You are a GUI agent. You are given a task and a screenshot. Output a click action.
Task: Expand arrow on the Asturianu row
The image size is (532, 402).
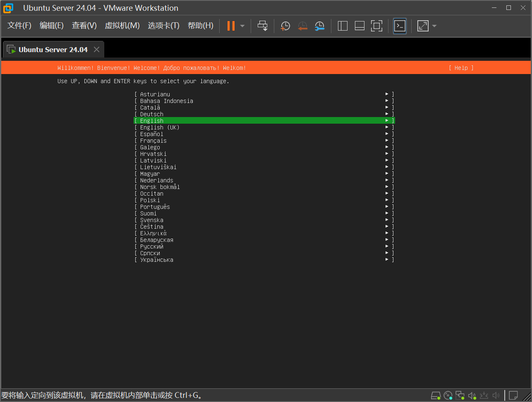click(387, 94)
